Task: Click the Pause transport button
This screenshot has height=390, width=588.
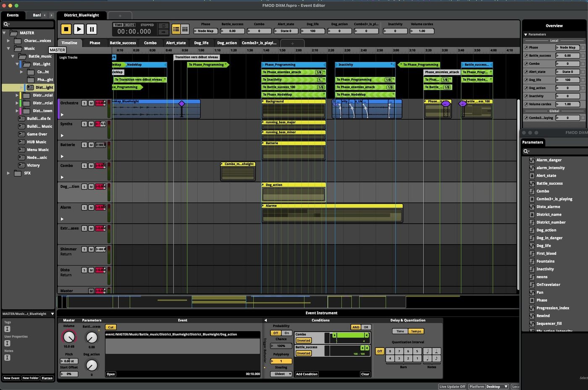Action: tap(92, 29)
